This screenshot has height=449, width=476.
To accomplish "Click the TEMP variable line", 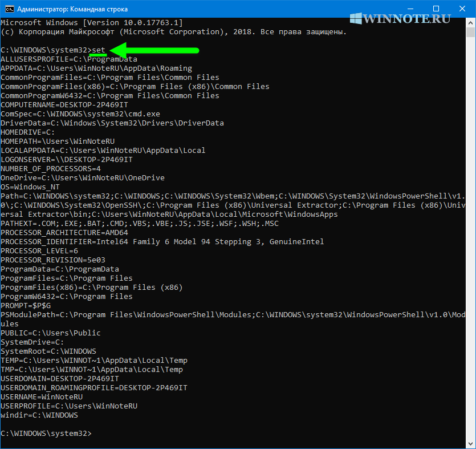I will [x=94, y=361].
